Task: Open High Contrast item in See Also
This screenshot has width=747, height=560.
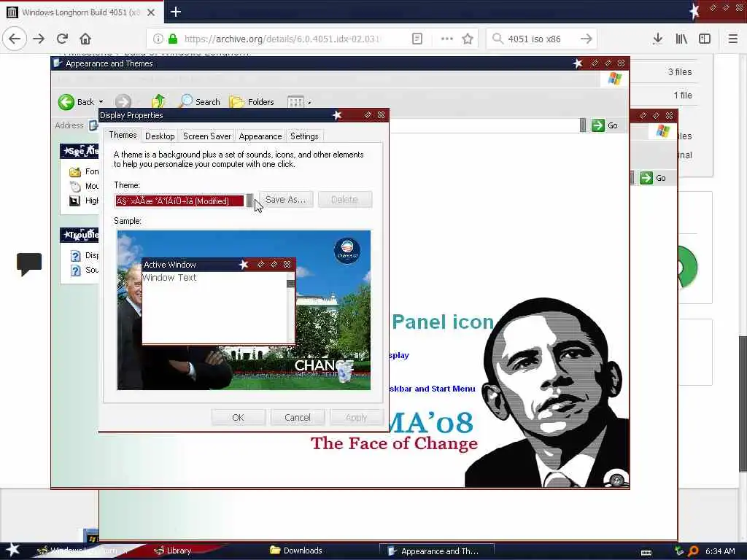Action: pos(85,201)
